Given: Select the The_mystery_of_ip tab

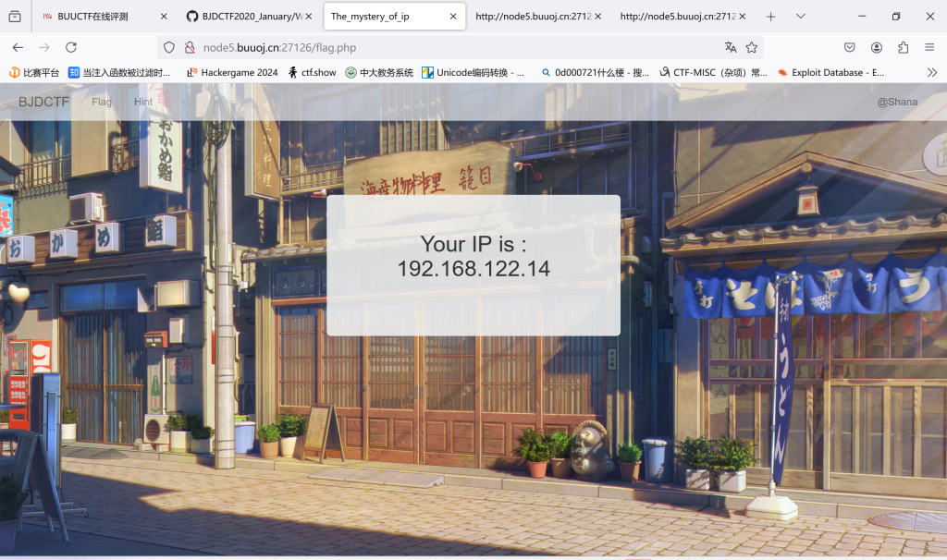Looking at the screenshot, I should coord(394,17).
